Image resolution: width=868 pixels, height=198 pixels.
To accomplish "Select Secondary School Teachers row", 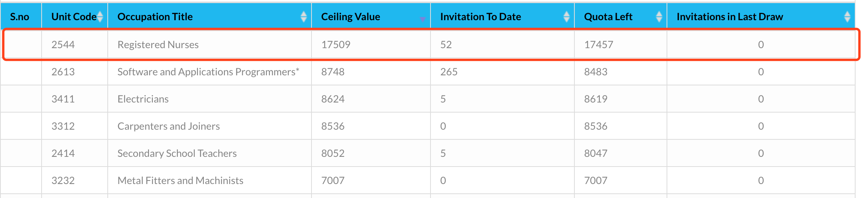I will [177, 153].
